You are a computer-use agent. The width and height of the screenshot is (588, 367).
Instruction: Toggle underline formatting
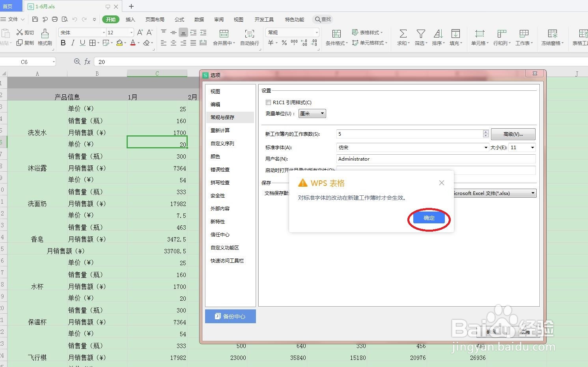tap(82, 43)
